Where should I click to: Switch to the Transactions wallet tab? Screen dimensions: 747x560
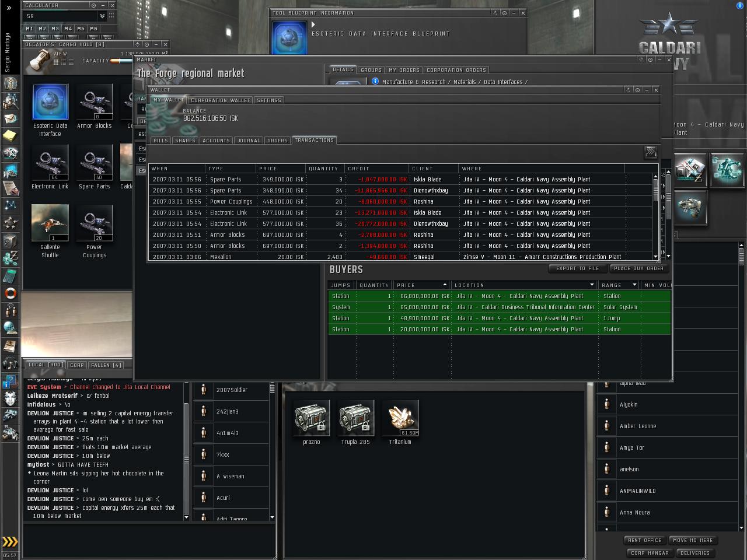pyautogui.click(x=314, y=140)
